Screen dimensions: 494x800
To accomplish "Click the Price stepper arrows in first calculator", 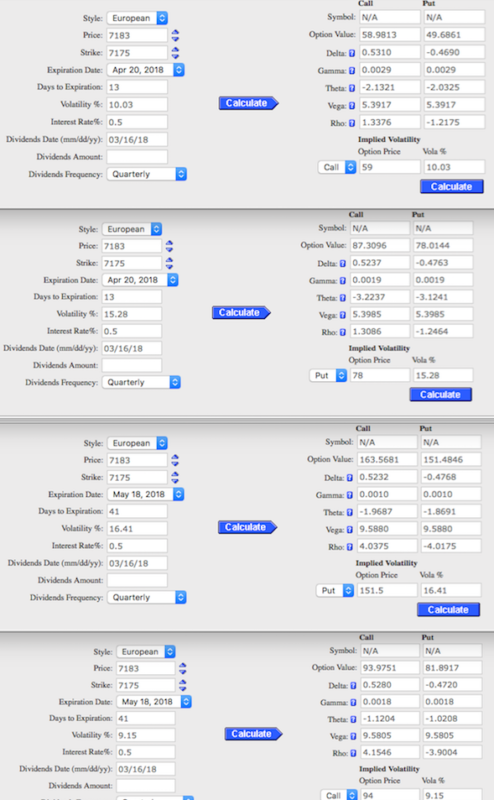I will pyautogui.click(x=175, y=35).
